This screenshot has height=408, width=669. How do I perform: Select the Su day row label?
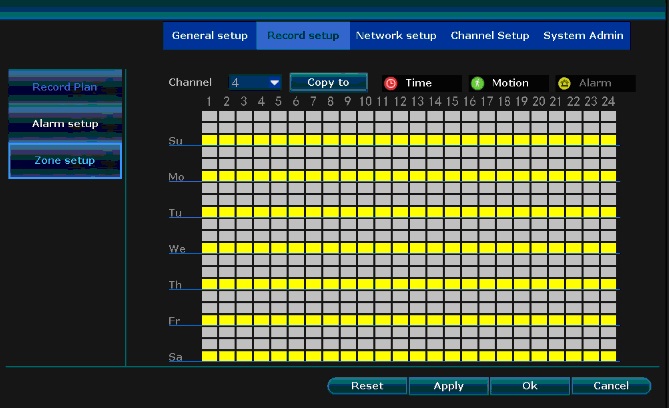[176, 141]
